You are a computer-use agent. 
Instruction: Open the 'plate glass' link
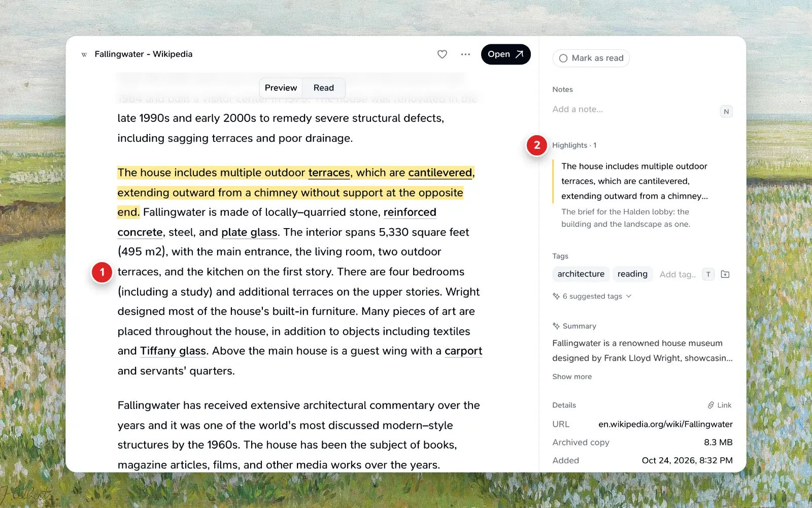(x=249, y=232)
